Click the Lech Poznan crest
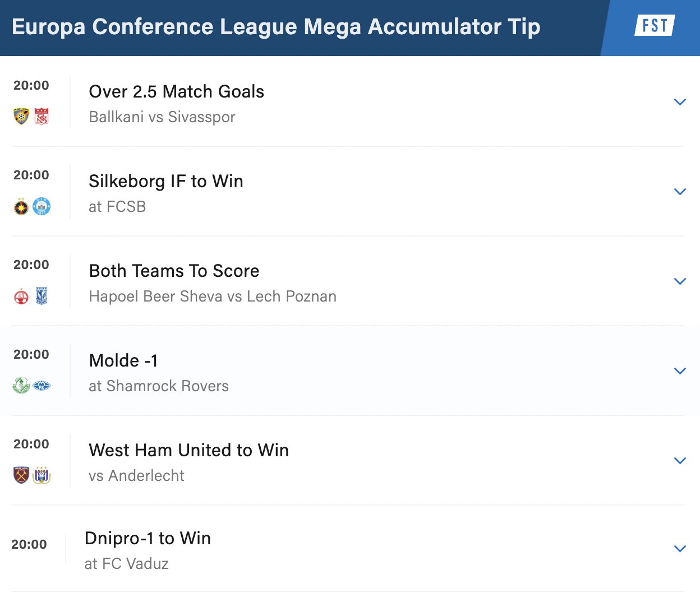The image size is (700, 593). coord(42,296)
